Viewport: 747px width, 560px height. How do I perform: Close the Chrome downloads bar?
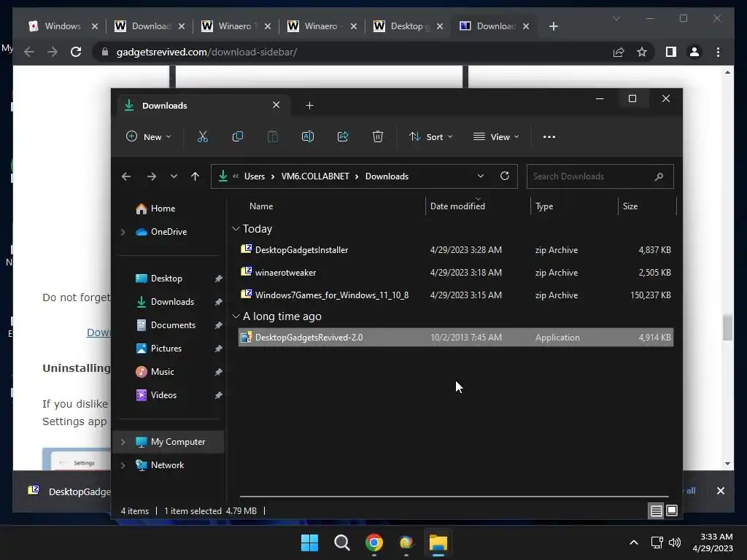pos(720,491)
